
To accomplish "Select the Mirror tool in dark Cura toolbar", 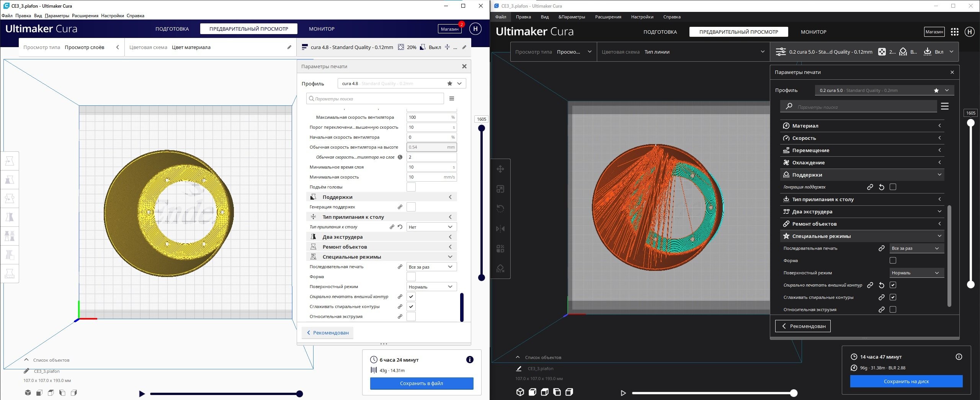I will click(x=500, y=229).
